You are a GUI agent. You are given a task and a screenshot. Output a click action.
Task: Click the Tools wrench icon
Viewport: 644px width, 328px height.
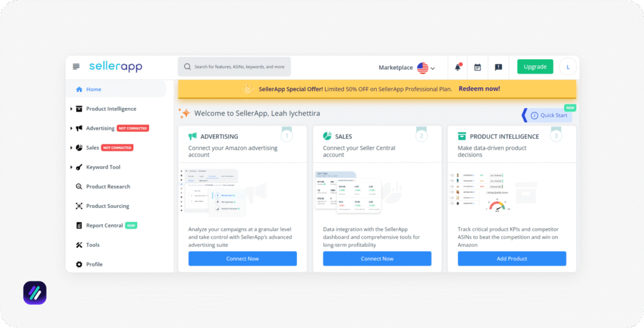coord(79,245)
